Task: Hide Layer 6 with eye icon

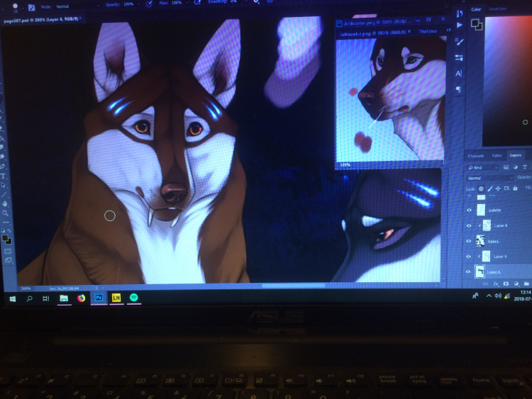Action: [x=468, y=272]
